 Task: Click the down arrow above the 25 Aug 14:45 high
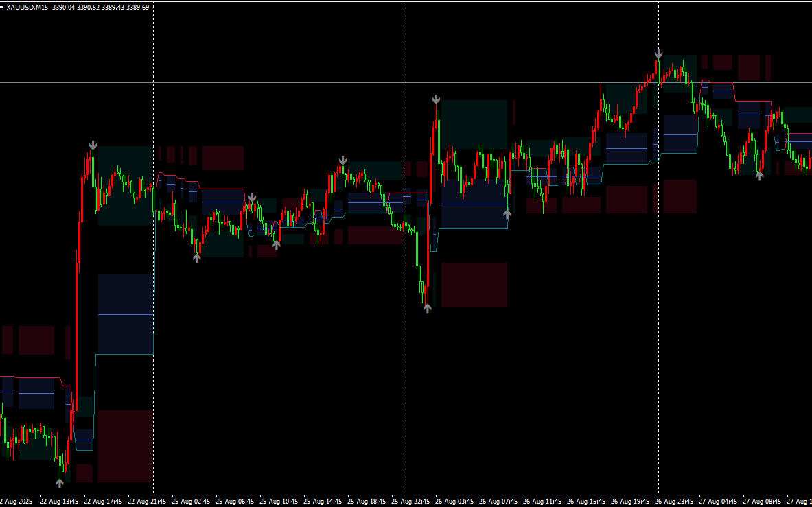point(343,161)
